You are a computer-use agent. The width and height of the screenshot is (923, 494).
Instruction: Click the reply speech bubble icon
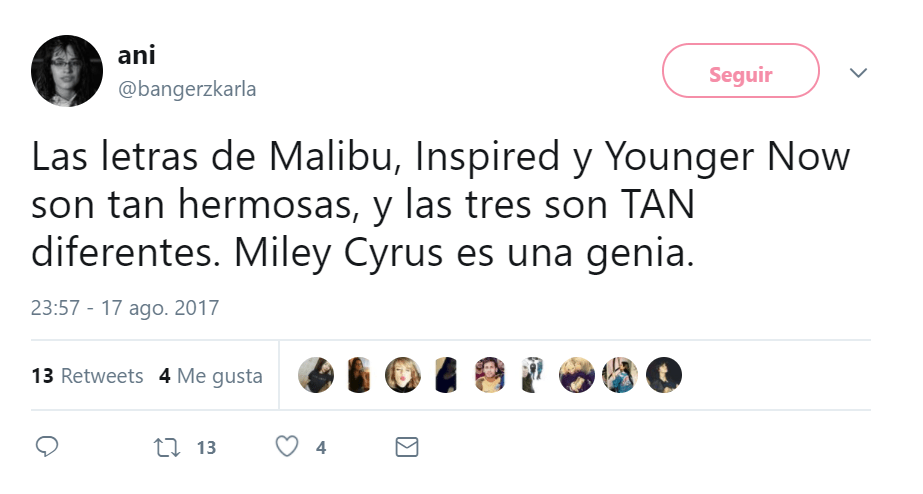47,447
